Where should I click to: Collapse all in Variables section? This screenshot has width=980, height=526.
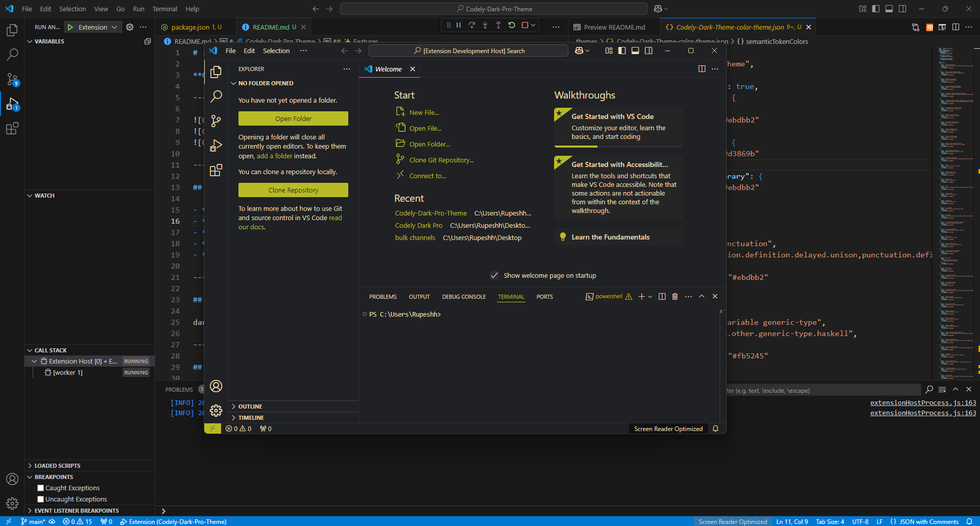coord(148,41)
